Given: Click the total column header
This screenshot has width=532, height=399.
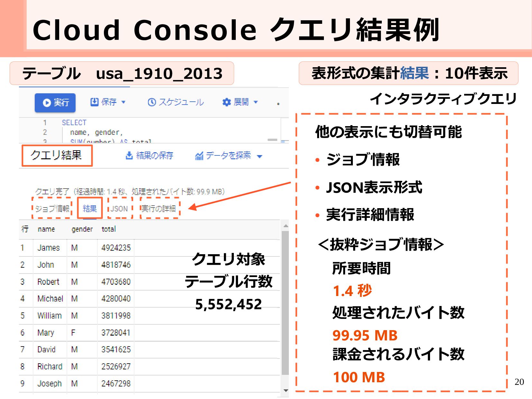Looking at the screenshot, I should (109, 229).
